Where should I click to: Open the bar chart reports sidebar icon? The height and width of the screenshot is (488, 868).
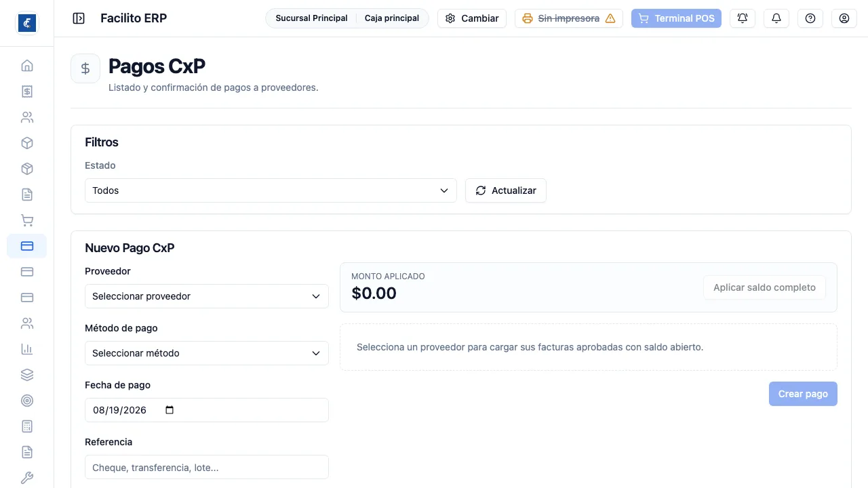[27, 349]
